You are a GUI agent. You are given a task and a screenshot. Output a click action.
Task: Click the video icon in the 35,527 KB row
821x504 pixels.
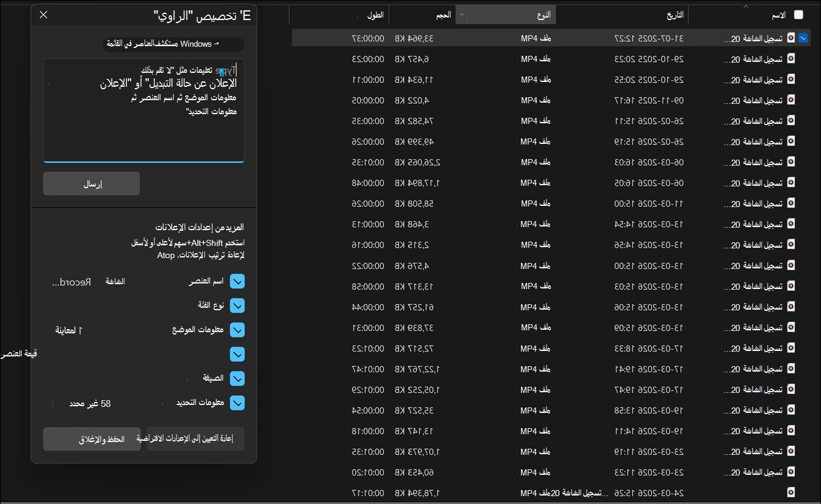791,409
